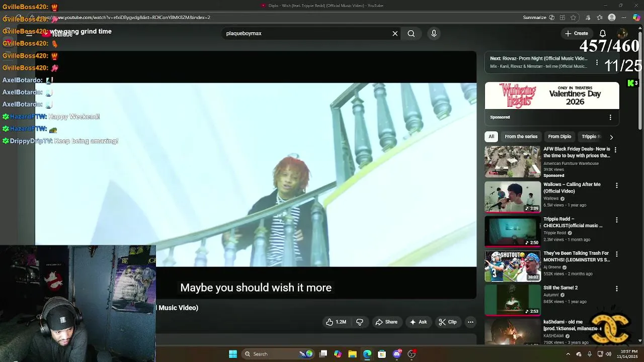Open options for AFW Black Friday Deals
Image resolution: width=644 pixels, height=362 pixels.
[x=615, y=150]
